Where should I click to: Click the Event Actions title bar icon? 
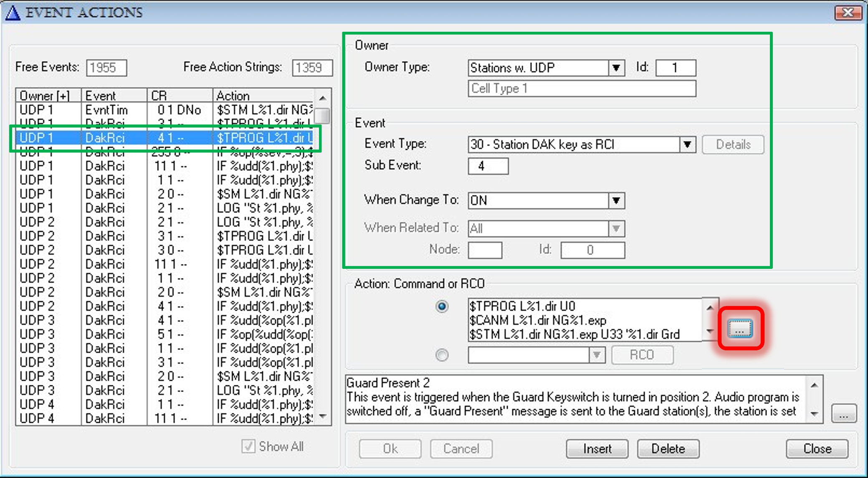13,13
